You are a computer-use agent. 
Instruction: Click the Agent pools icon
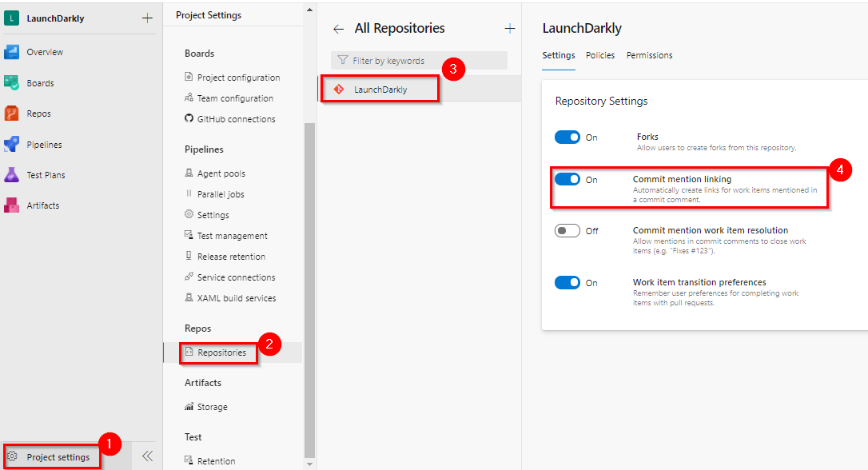(189, 173)
